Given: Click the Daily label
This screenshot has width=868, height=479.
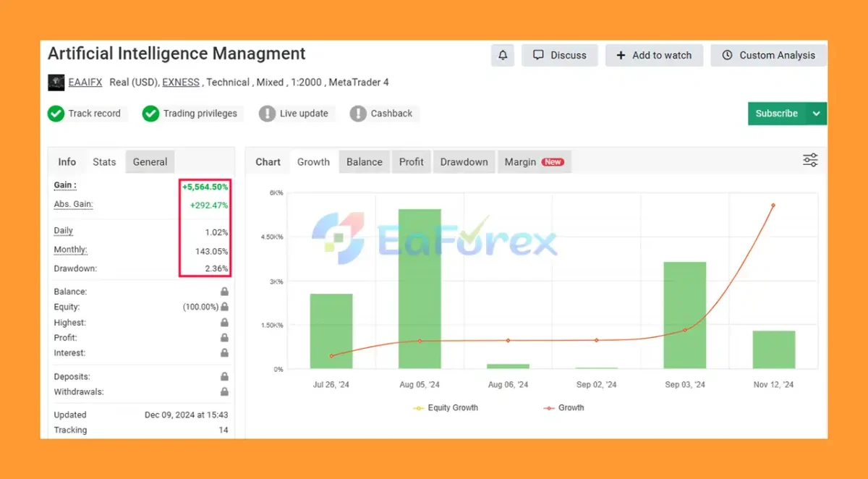Looking at the screenshot, I should coord(64,231).
